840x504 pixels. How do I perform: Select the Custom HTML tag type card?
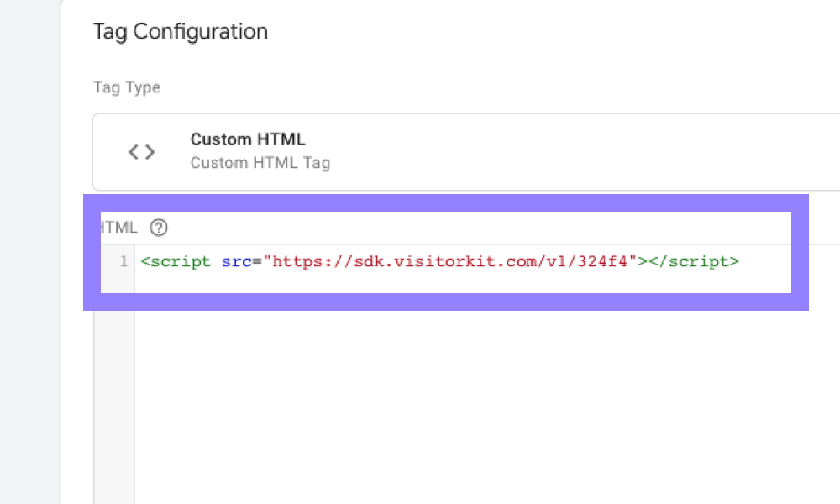466,151
